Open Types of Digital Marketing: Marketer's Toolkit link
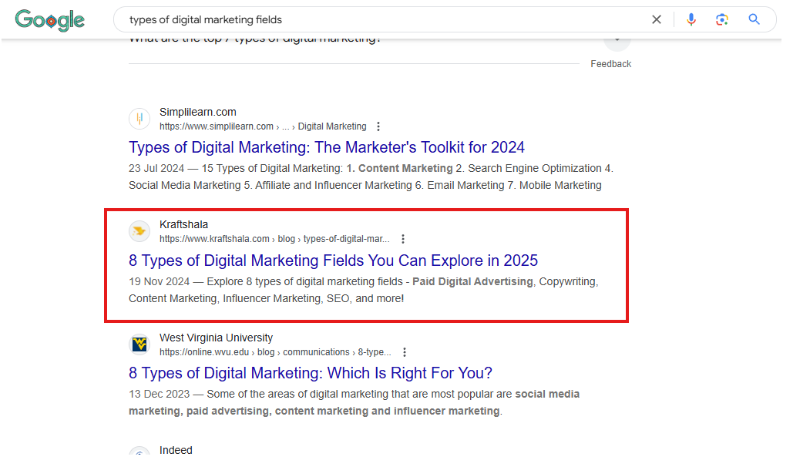 326,147
